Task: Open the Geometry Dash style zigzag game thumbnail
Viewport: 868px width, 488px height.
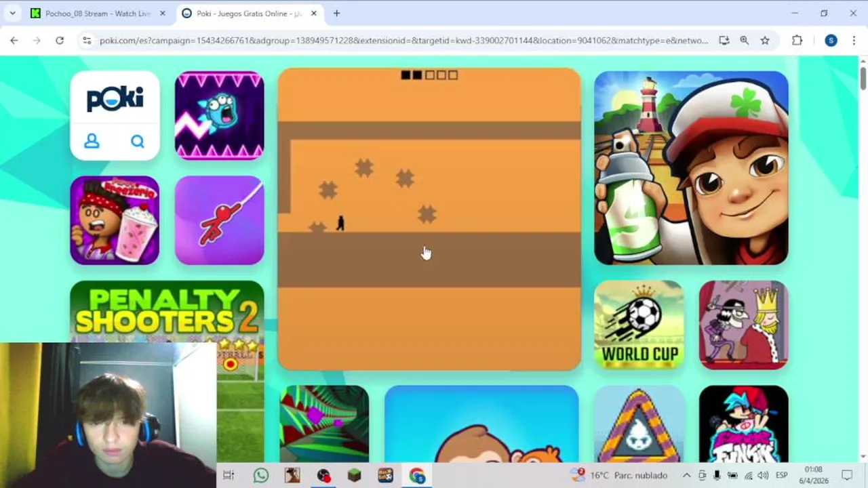Action: [x=219, y=115]
